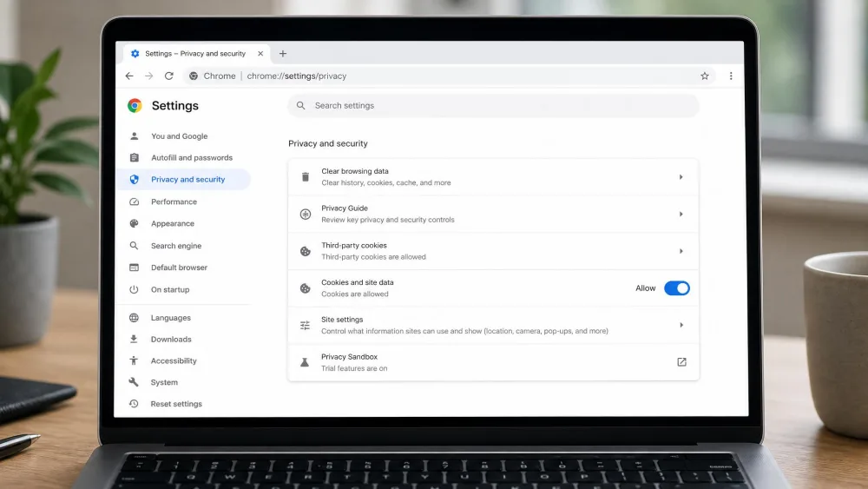Click the Chrome site info icon in address bar
Screen dimensions: 868x489
point(194,76)
